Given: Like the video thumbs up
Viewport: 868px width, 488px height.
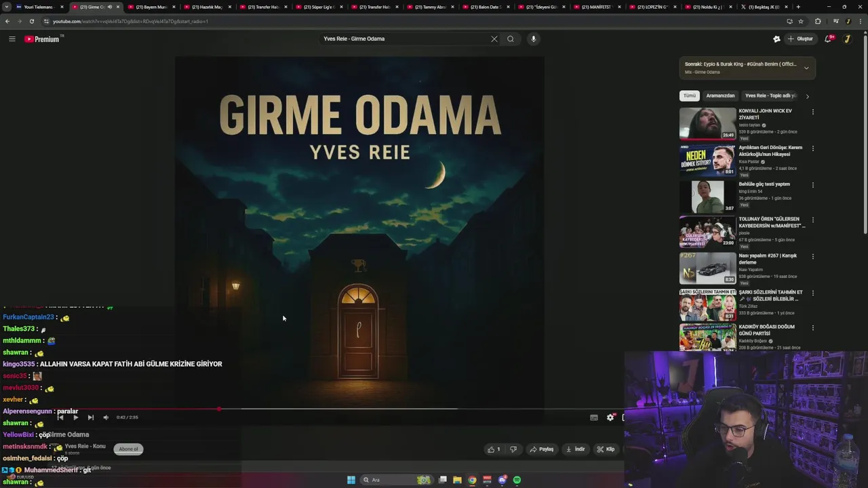Looking at the screenshot, I should (494, 449).
